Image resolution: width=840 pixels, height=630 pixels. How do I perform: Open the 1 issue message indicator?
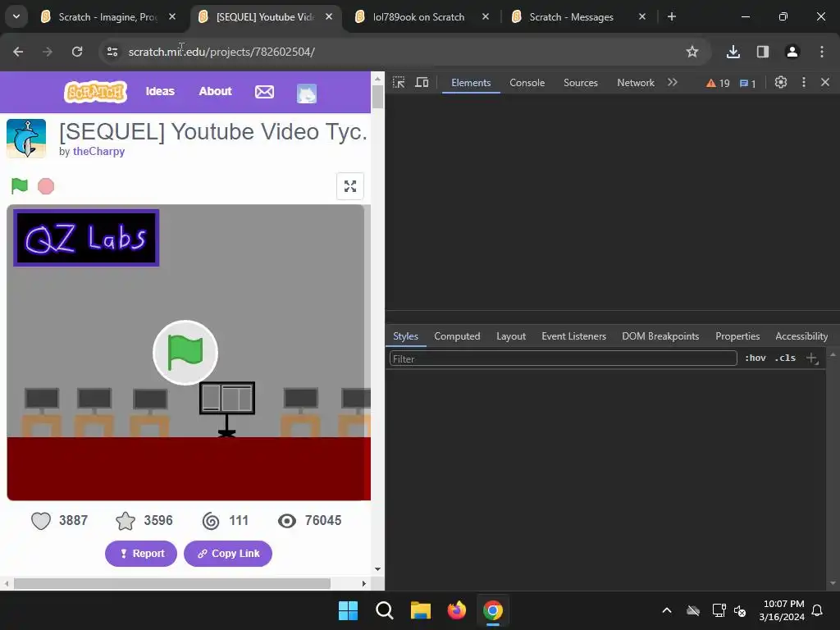(x=748, y=83)
